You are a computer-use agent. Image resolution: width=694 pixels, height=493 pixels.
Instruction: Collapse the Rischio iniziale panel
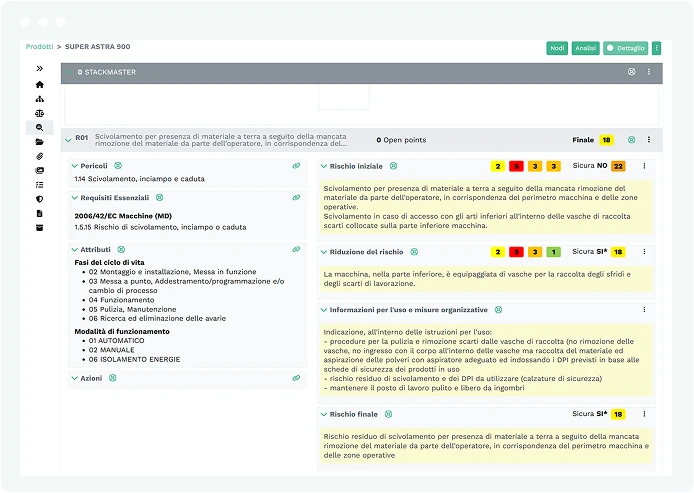[324, 166]
